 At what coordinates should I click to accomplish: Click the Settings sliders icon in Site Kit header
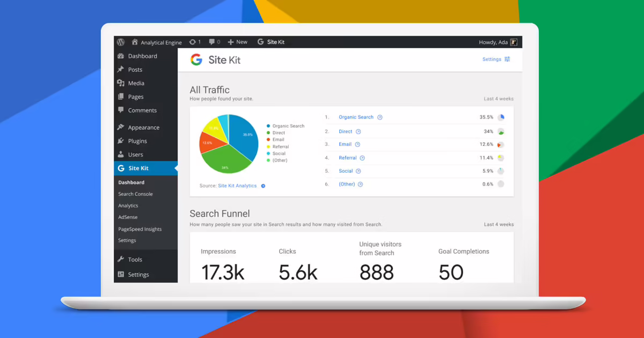click(x=507, y=60)
